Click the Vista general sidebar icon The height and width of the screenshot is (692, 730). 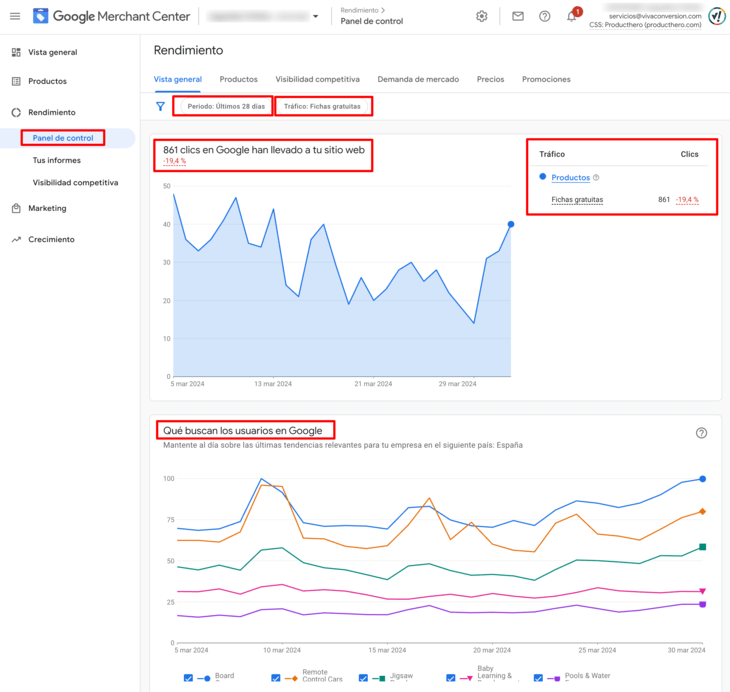coord(16,52)
